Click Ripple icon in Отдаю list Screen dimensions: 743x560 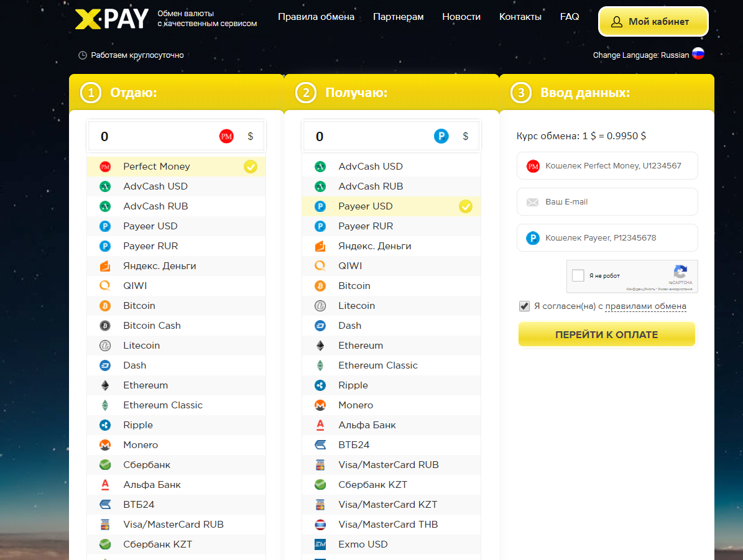click(x=105, y=426)
